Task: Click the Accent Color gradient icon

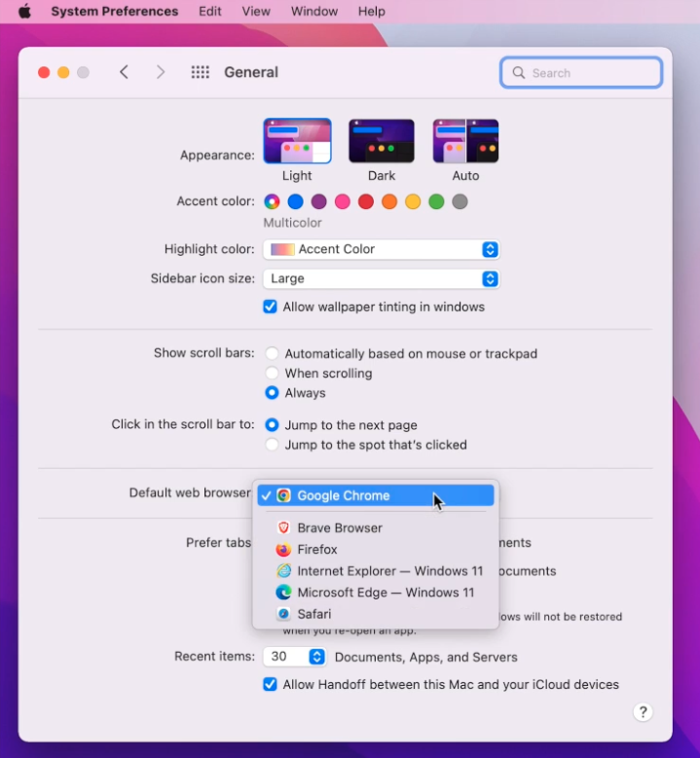Action: tap(282, 249)
